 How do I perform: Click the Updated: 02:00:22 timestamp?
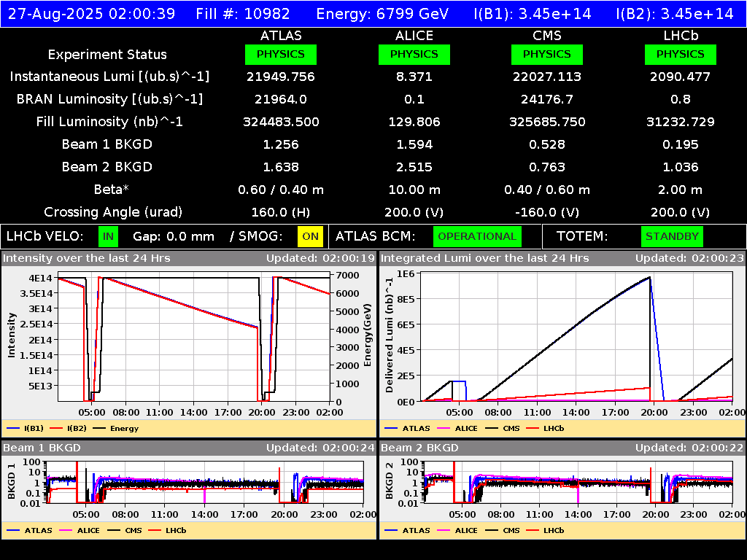[x=689, y=448]
